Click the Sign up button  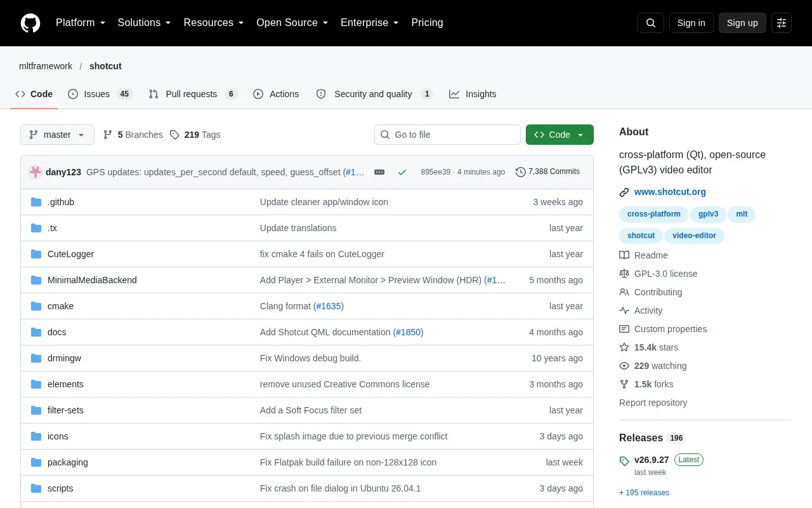pos(742,23)
